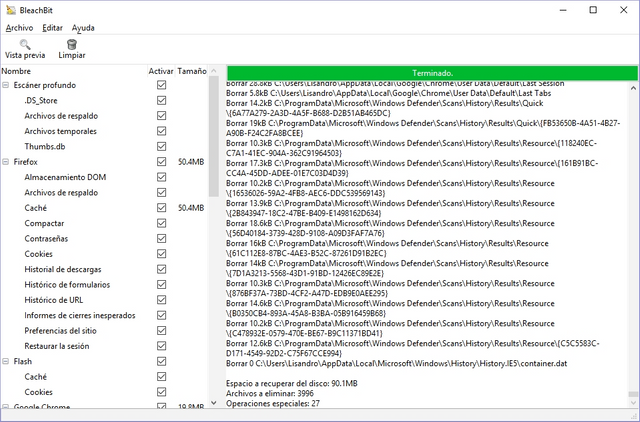Viewport: 640px width, 422px height.
Task: Click the cleaner list scroll-up arrow
Action: [x=214, y=71]
